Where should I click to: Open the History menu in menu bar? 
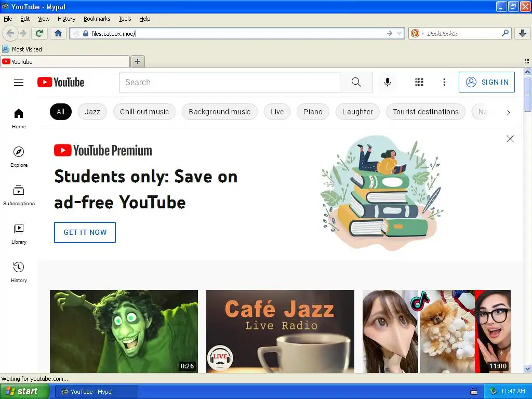66,19
